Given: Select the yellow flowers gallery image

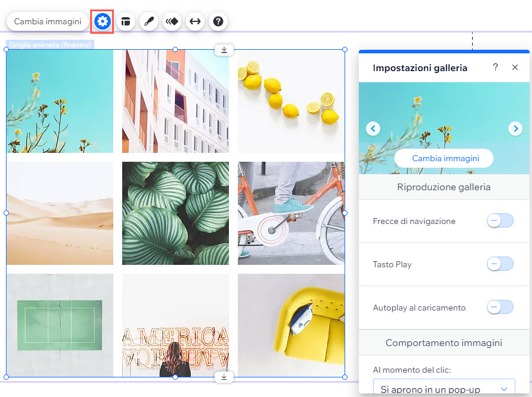Looking at the screenshot, I should [x=60, y=101].
